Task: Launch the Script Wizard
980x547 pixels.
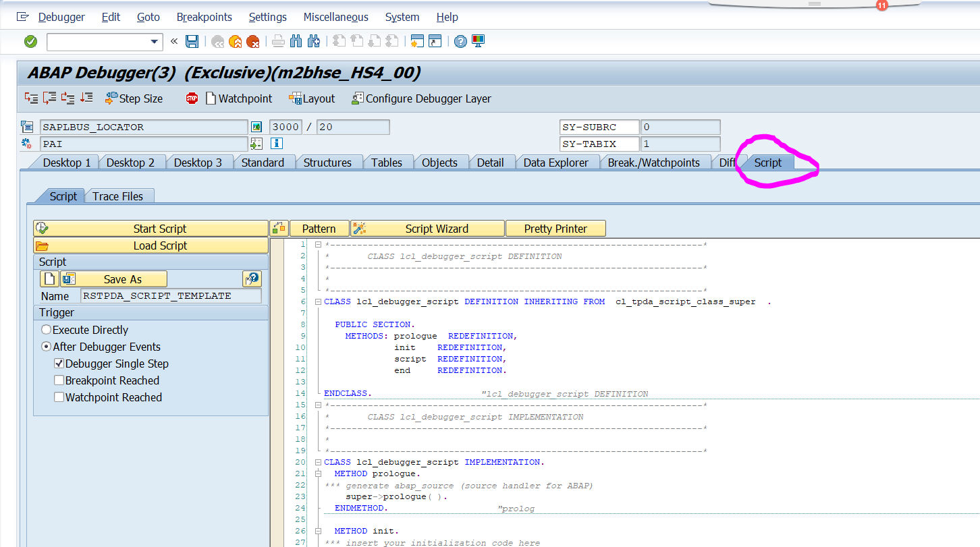Action: pyautogui.click(x=427, y=228)
